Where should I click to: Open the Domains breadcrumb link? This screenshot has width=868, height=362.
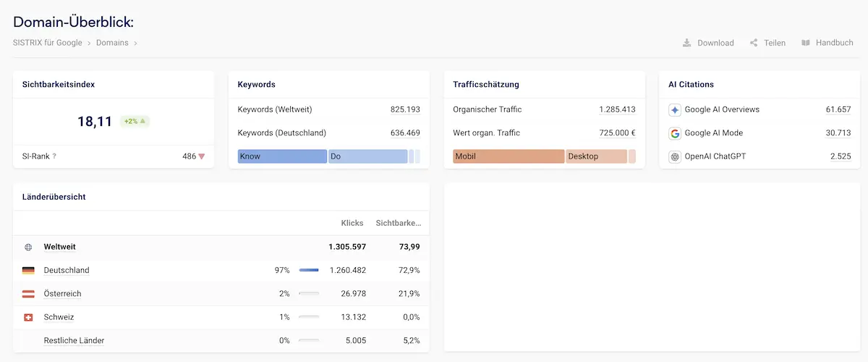coord(112,43)
